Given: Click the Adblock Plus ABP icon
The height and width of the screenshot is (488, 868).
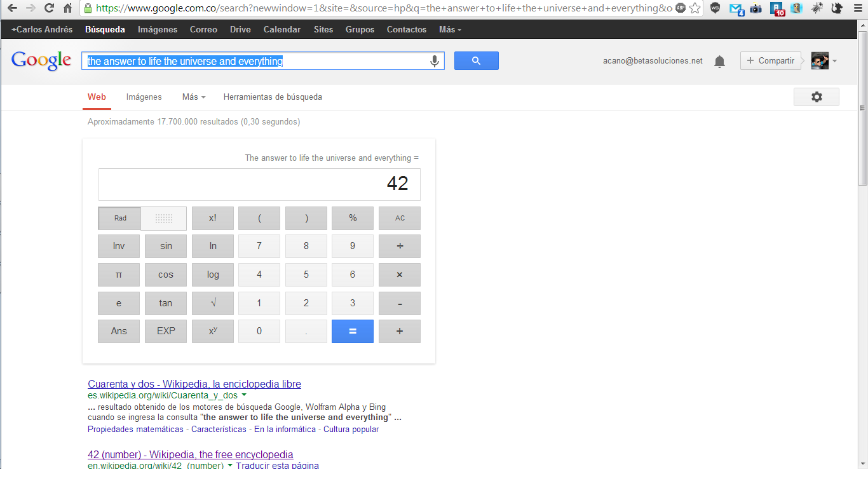Looking at the screenshot, I should tap(681, 8).
